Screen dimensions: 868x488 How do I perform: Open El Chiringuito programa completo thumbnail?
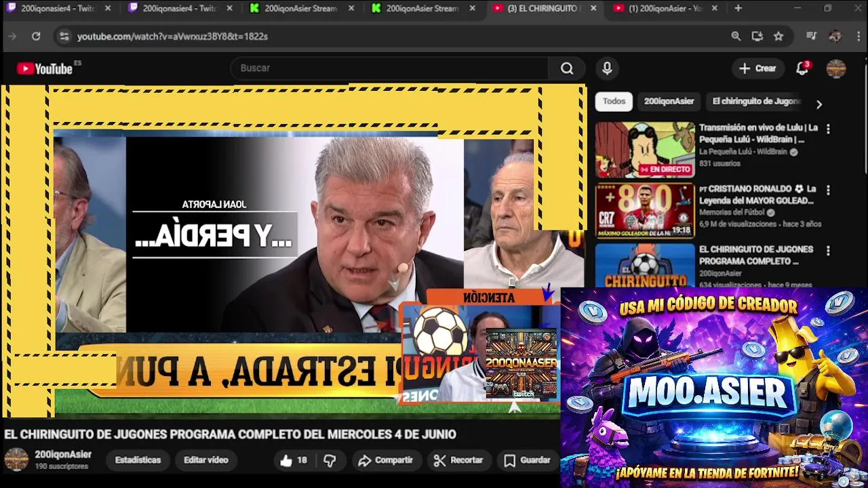pyautogui.click(x=645, y=266)
